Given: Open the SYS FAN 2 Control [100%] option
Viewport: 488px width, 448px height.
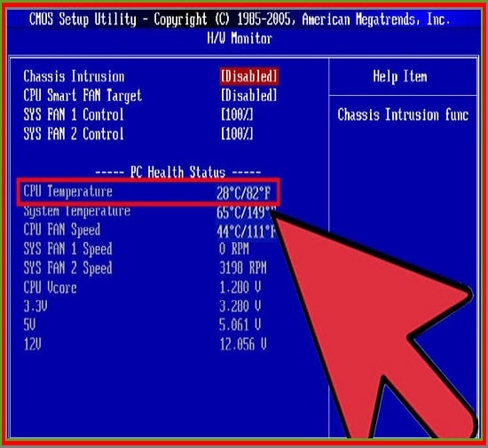Looking at the screenshot, I should (x=237, y=134).
